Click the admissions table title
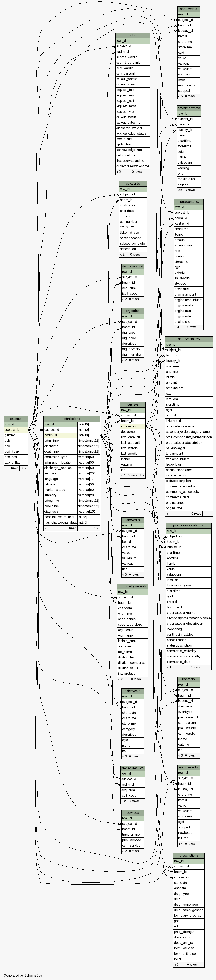This screenshot has width=216, height=980. click(x=72, y=419)
